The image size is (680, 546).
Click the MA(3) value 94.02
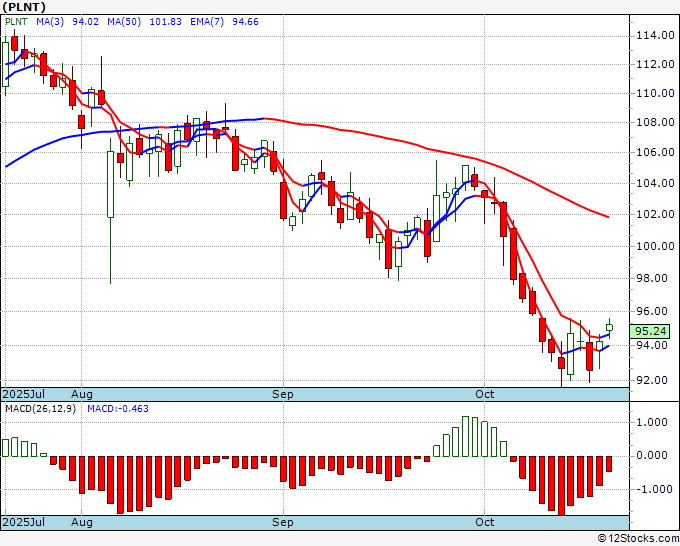tap(85, 22)
